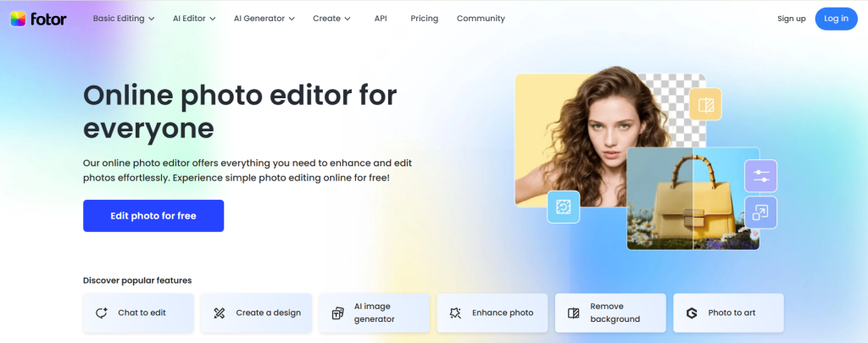Click the adjustment sliders icon on hero image
The image size is (868, 343).
click(x=760, y=175)
